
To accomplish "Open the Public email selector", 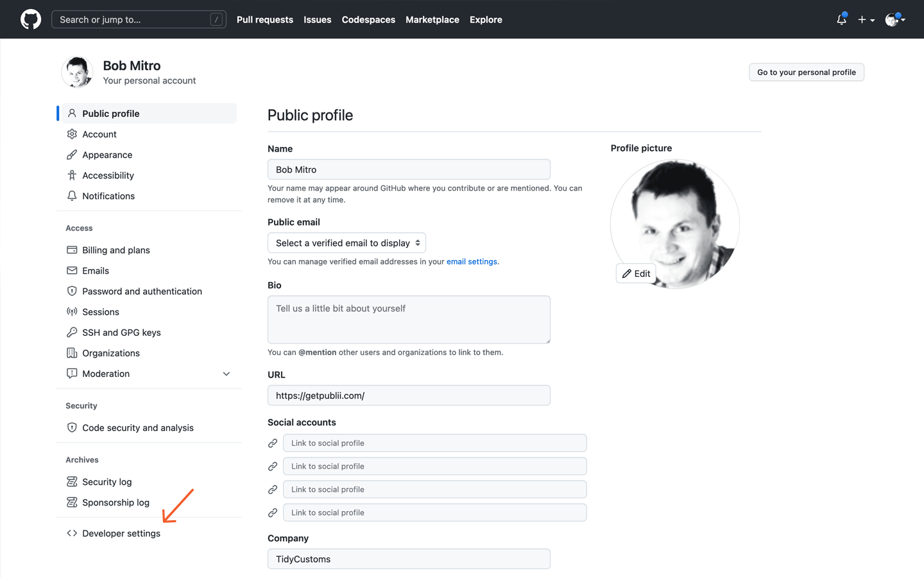I will point(346,243).
